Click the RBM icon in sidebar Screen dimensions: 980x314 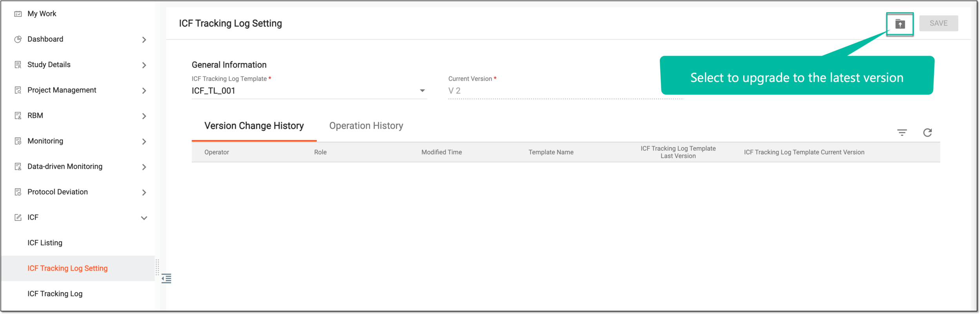18,116
